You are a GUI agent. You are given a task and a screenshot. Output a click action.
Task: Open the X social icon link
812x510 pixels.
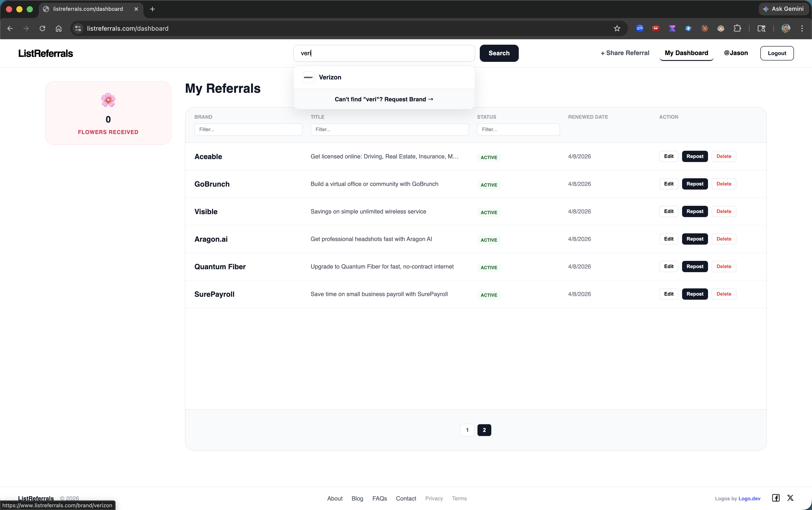[790, 498]
